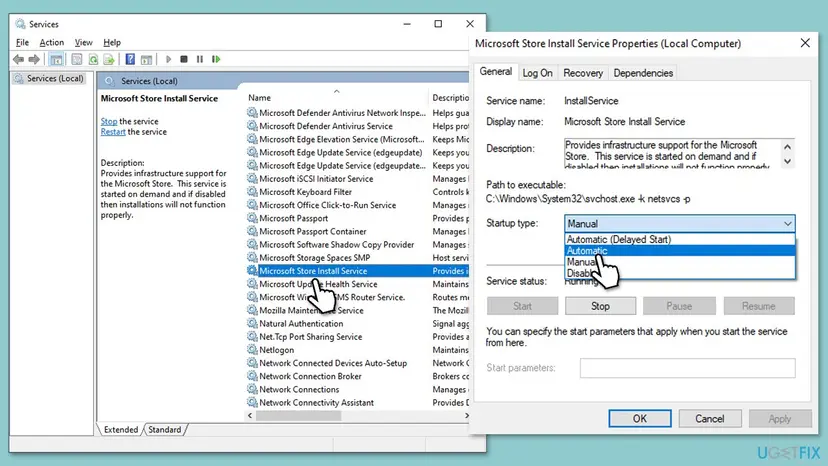Select Microsoft Store Install Service row
Viewport: 828px width, 466px height.
[x=357, y=271]
